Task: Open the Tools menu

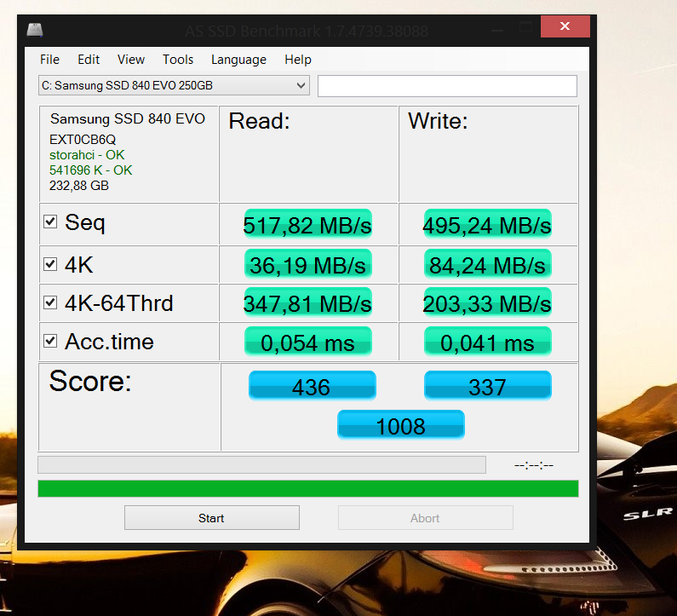Action: [178, 60]
